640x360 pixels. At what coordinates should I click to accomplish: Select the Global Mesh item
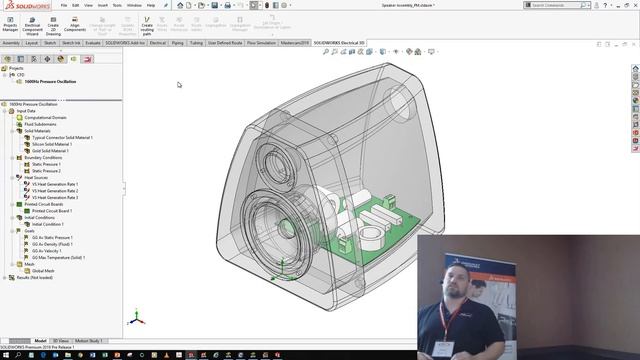tap(43, 271)
